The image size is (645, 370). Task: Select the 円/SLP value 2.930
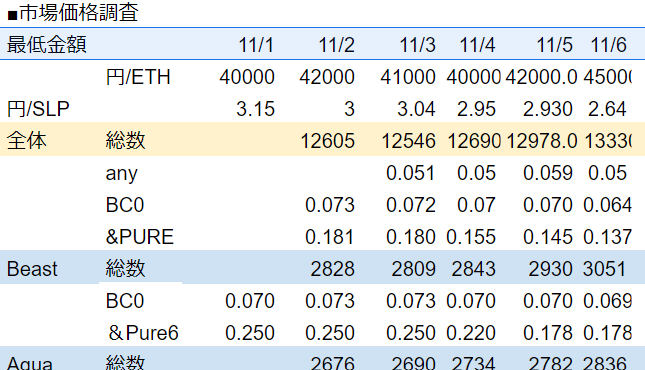(x=548, y=109)
